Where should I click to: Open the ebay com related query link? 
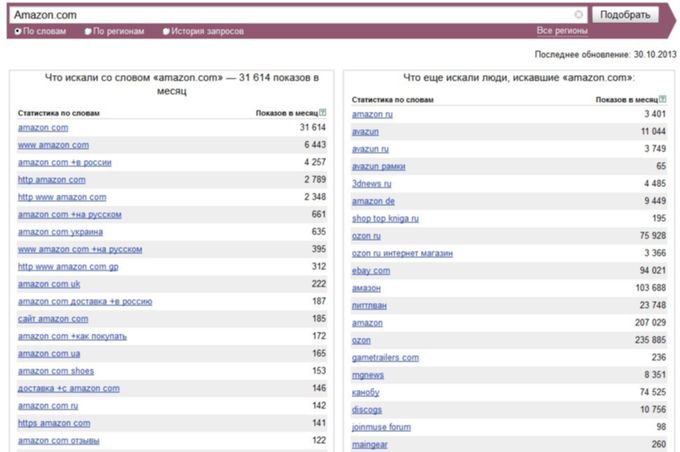pos(371,271)
